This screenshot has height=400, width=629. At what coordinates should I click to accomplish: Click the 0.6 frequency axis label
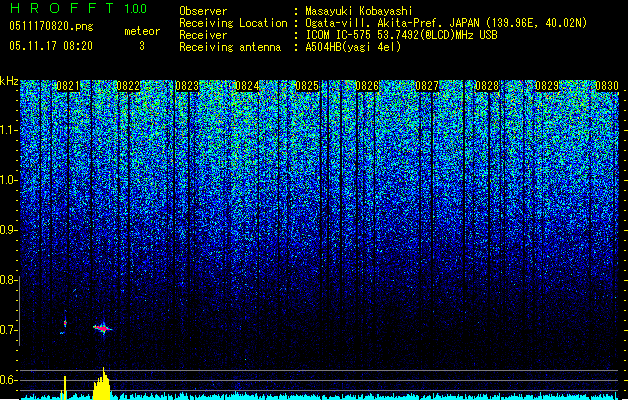coord(8,380)
